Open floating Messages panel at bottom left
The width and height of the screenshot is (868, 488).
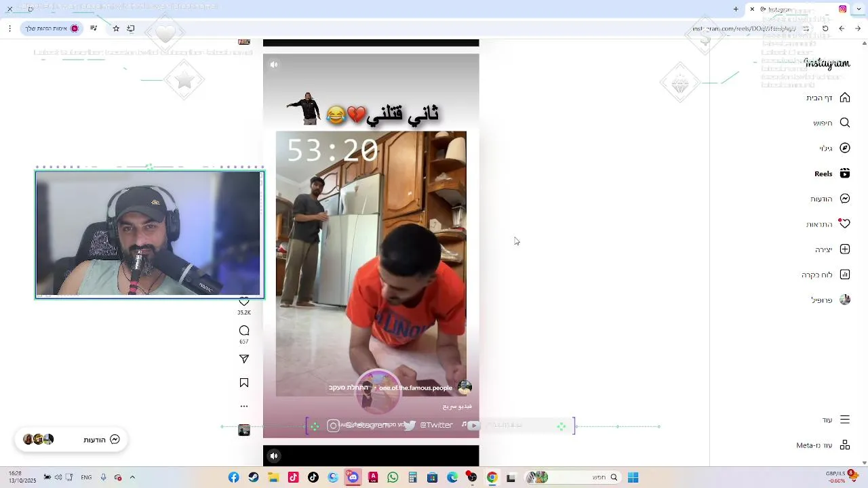pyautogui.click(x=71, y=439)
